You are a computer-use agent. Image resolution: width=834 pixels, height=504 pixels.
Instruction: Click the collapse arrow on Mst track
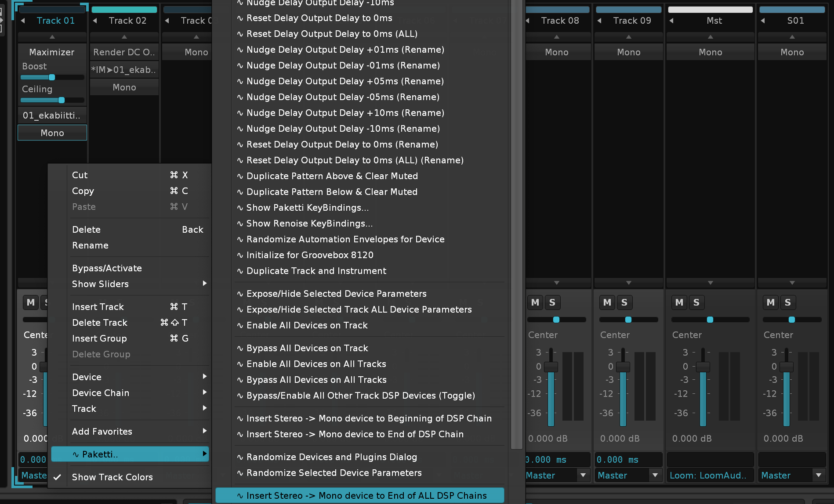click(671, 21)
